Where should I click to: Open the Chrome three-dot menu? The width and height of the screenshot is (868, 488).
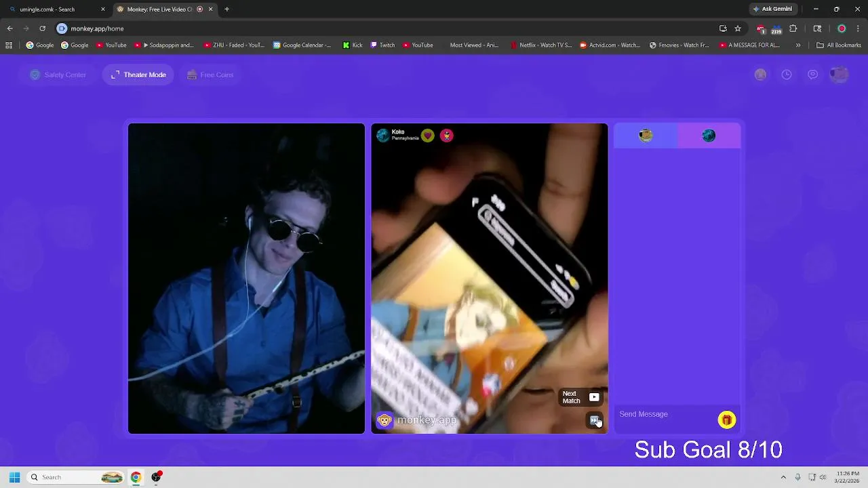[859, 28]
